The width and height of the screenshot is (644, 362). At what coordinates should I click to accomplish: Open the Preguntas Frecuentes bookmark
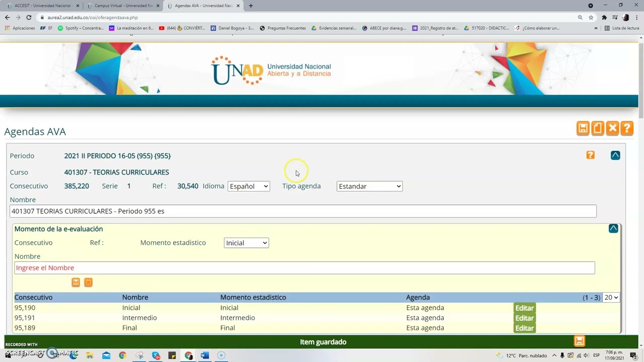pos(283,28)
